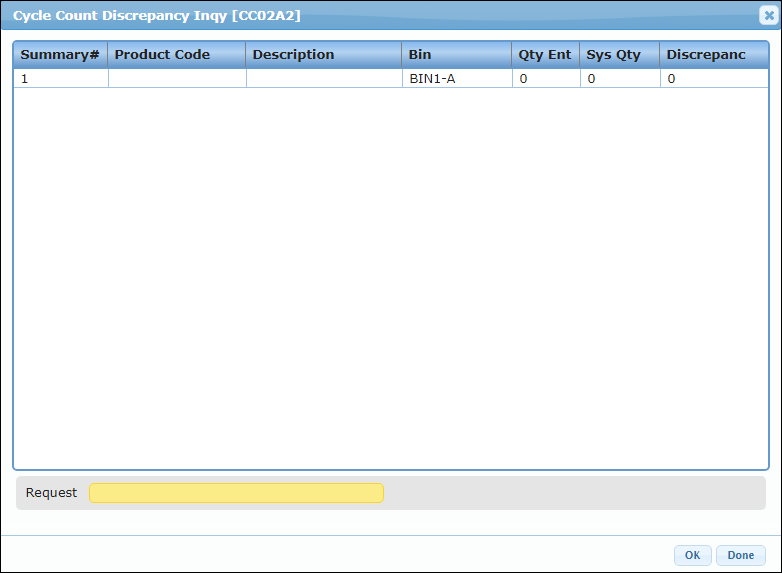
Task: Click the OK button
Action: pyautogui.click(x=692, y=555)
